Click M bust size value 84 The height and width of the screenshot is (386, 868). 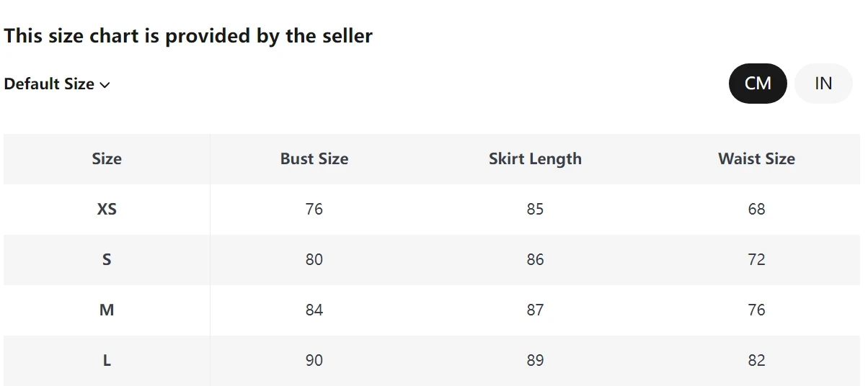314,310
